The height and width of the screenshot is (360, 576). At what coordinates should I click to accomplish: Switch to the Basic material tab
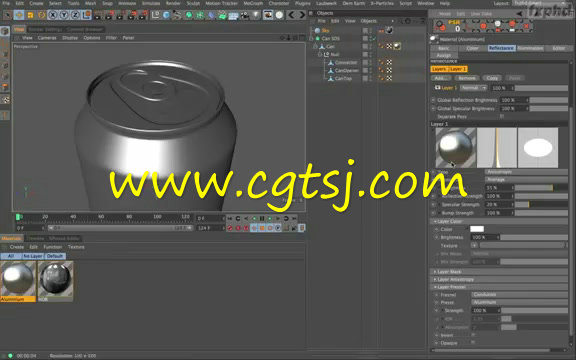tap(443, 48)
